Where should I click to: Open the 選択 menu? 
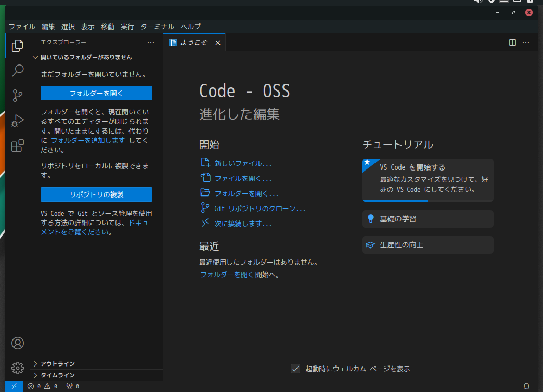(x=68, y=27)
